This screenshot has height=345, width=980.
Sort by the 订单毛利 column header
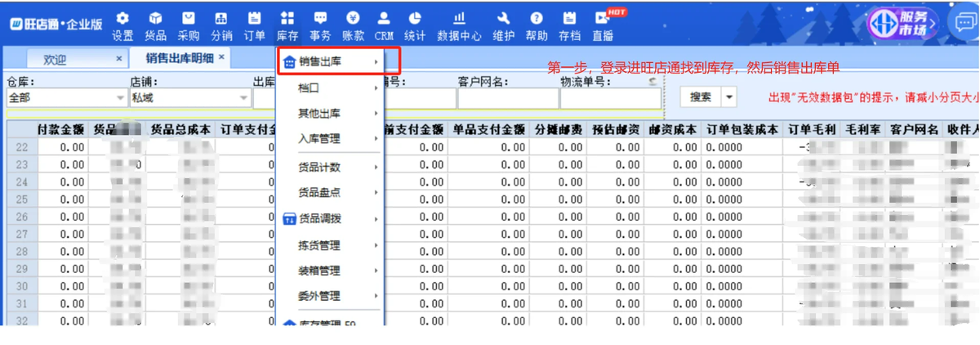click(x=812, y=129)
